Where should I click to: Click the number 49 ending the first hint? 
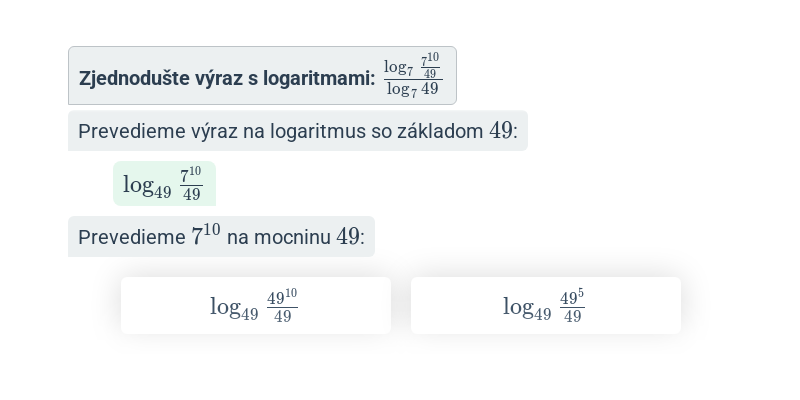501,131
